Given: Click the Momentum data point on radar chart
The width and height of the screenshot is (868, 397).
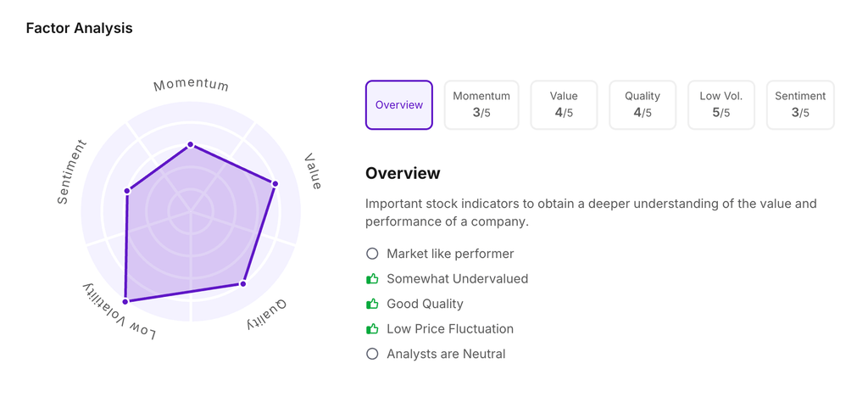Looking at the screenshot, I should [x=191, y=145].
